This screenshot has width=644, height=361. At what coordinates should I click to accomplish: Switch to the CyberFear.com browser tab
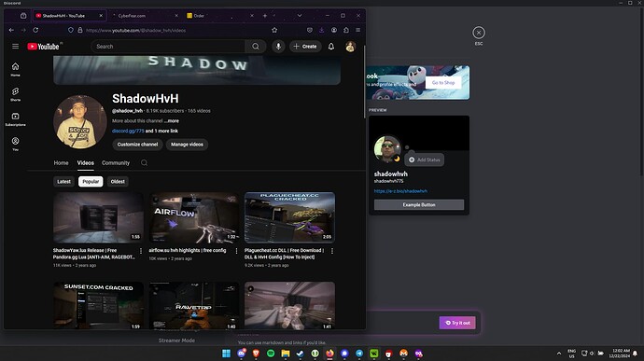(145, 16)
